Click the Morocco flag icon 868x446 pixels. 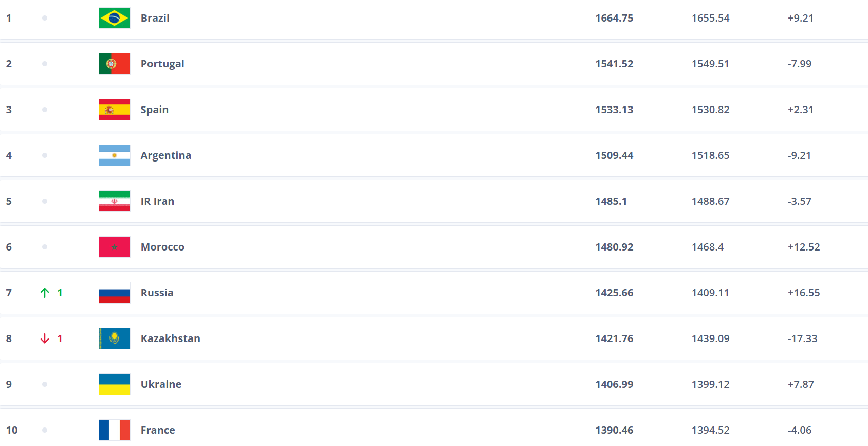point(114,247)
